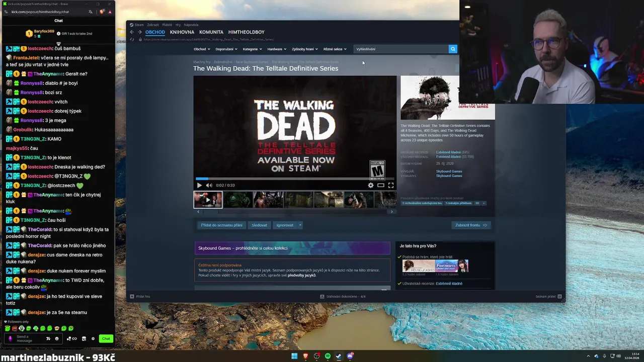Click the 3D tag
The width and height of the screenshot is (644, 362).
(x=477, y=203)
